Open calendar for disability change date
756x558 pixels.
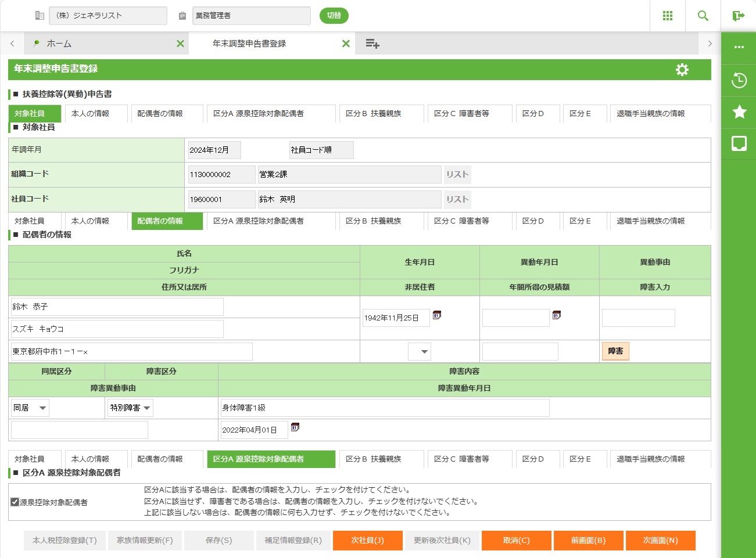tap(295, 427)
